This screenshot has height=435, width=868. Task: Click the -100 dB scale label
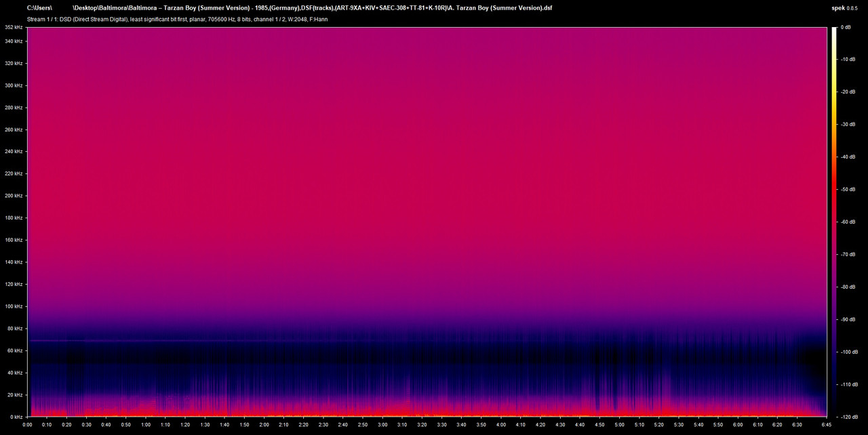coord(849,352)
